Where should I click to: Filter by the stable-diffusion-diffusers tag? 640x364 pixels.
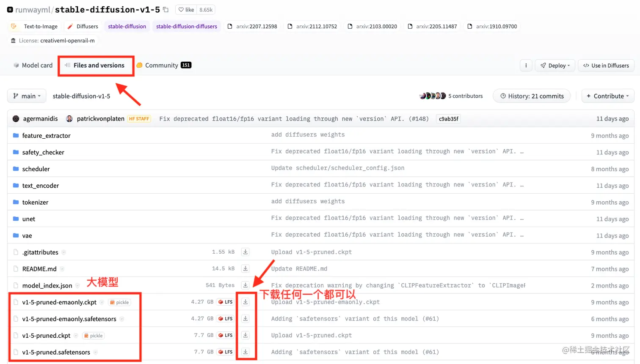(187, 26)
